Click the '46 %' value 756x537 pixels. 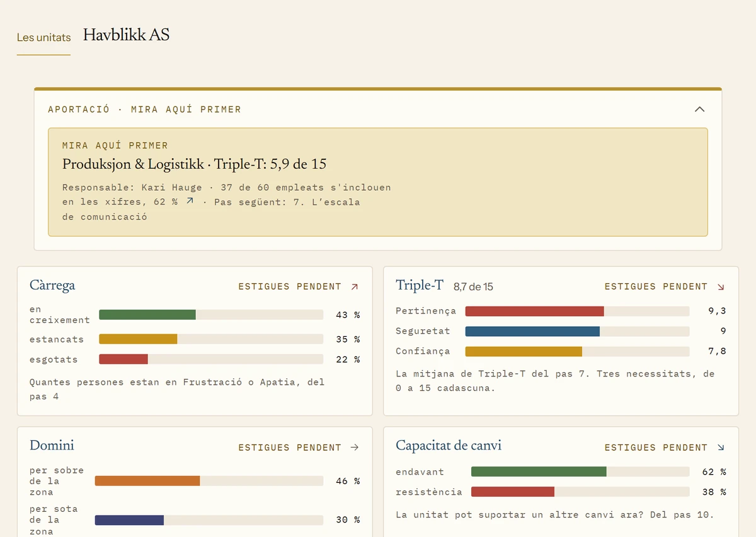tap(348, 481)
